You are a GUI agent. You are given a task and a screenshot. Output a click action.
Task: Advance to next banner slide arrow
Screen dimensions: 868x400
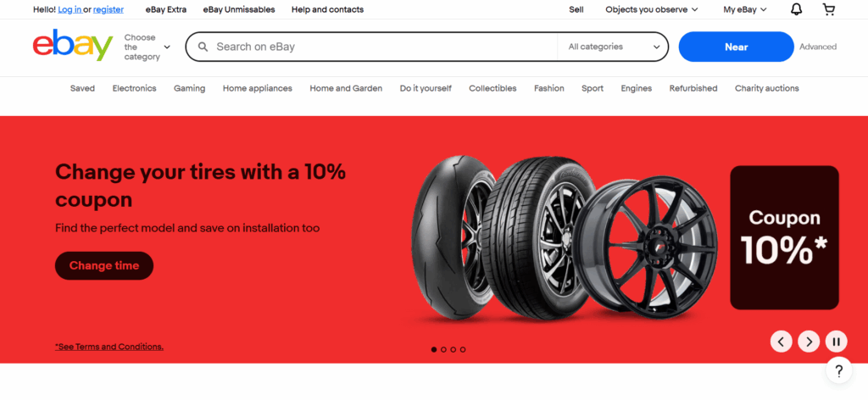click(809, 342)
